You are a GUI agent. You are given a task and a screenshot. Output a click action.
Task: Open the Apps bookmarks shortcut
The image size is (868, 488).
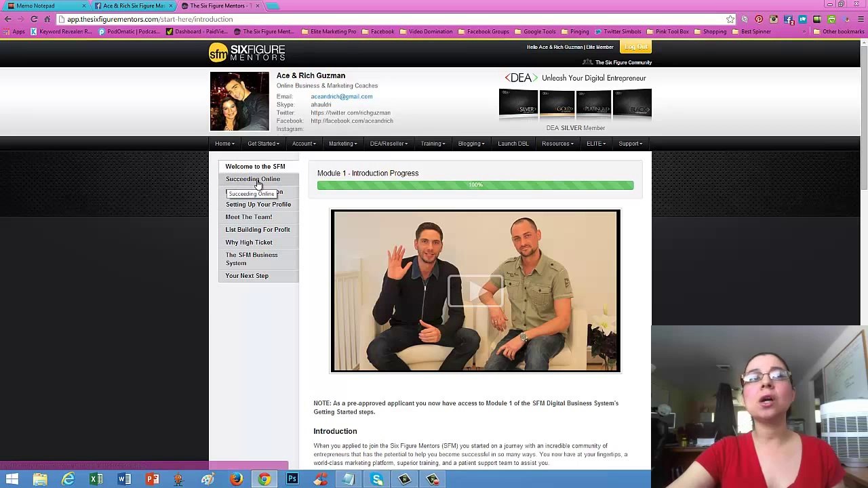[x=14, y=32]
